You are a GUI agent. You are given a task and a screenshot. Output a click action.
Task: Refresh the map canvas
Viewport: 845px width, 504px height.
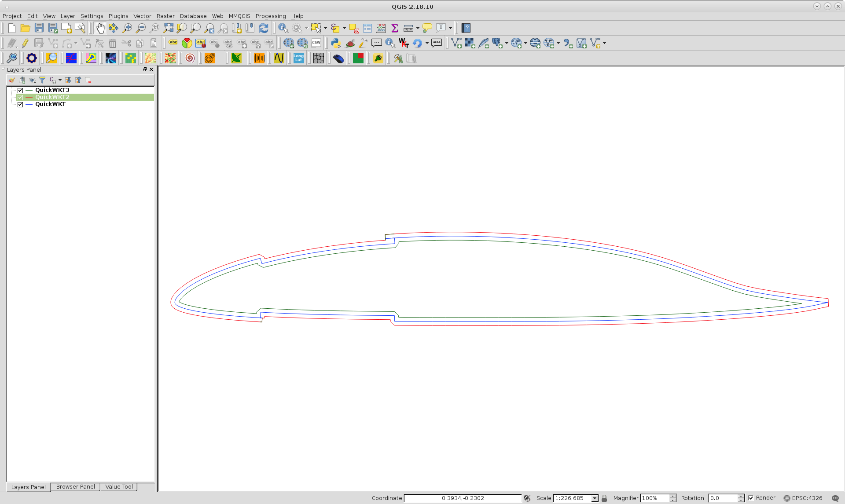[x=264, y=28]
